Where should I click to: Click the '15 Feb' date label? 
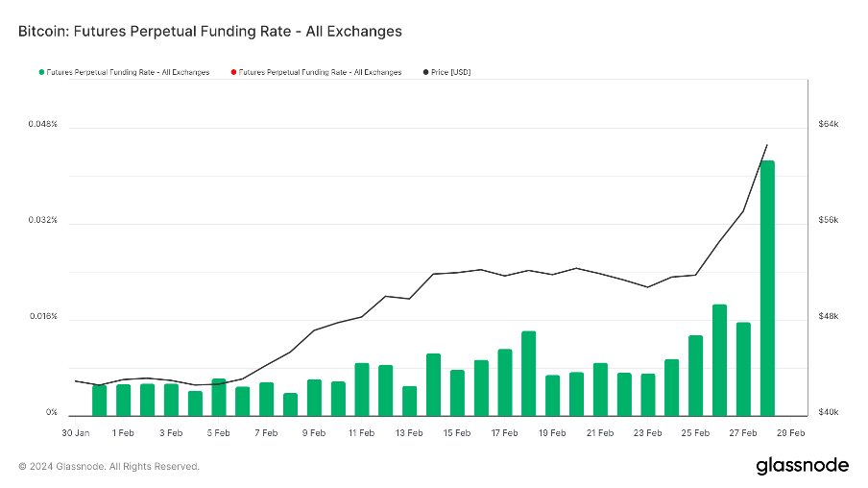coord(457,433)
